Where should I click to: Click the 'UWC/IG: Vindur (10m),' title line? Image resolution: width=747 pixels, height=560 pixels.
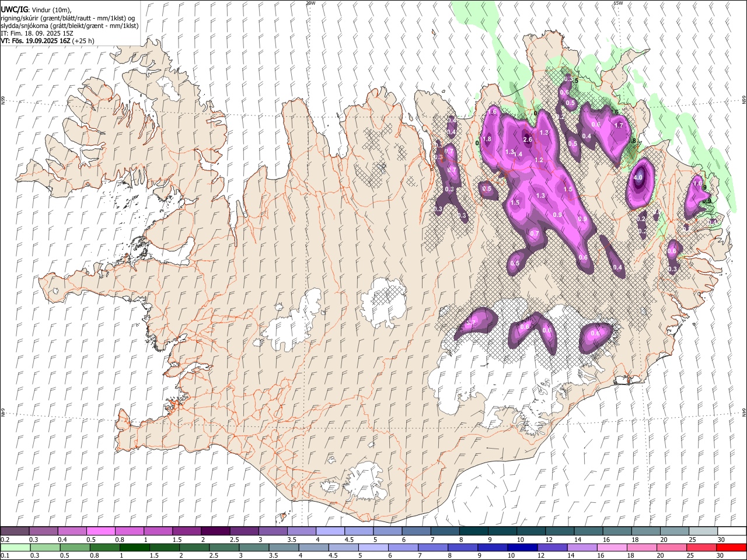click(36, 10)
